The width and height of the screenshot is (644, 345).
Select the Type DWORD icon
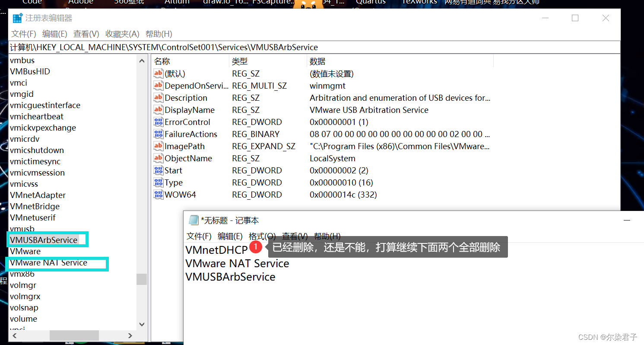[x=158, y=182]
